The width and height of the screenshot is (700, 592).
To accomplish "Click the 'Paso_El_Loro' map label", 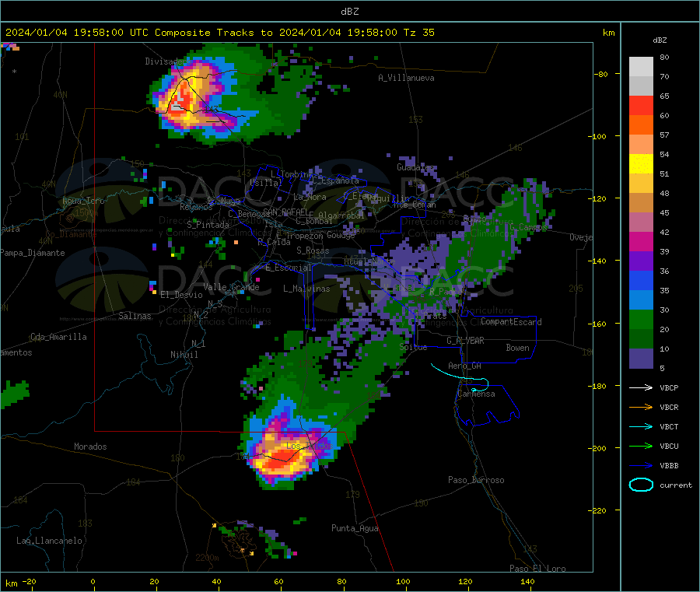I will 537,569.
